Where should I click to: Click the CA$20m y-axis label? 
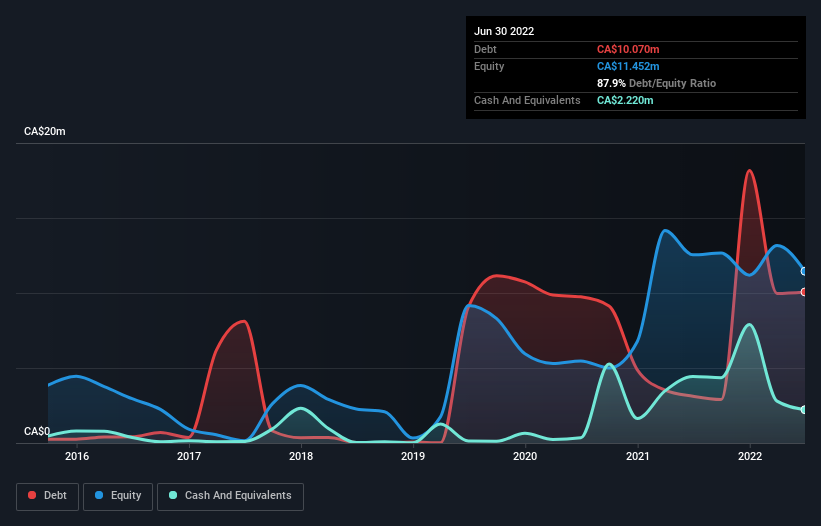[45, 131]
